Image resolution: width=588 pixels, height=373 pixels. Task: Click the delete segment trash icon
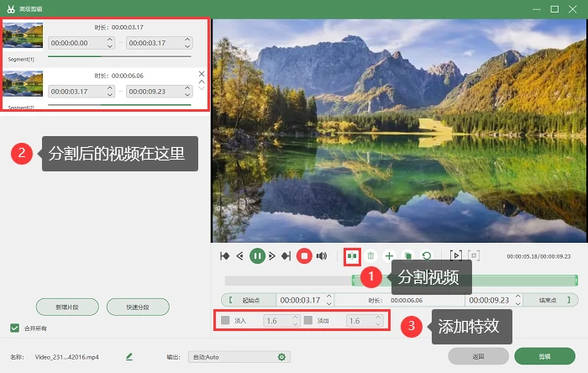[370, 256]
